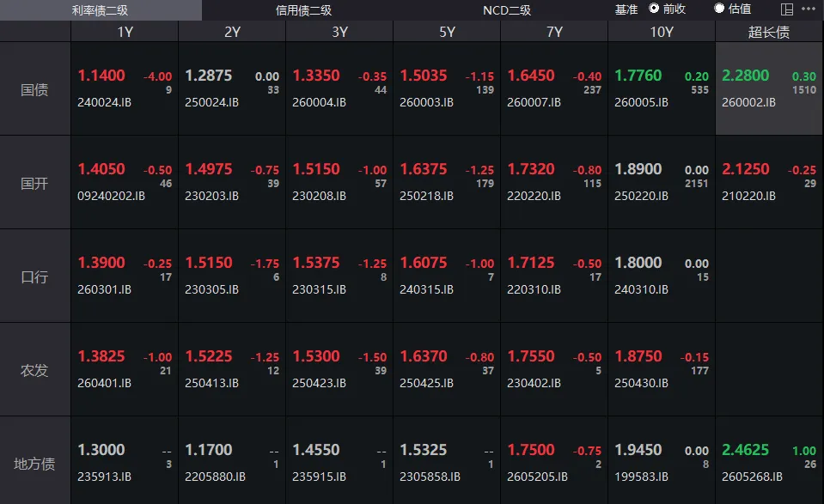
Task: Open bond 235915.IB cell
Action: (x=339, y=460)
